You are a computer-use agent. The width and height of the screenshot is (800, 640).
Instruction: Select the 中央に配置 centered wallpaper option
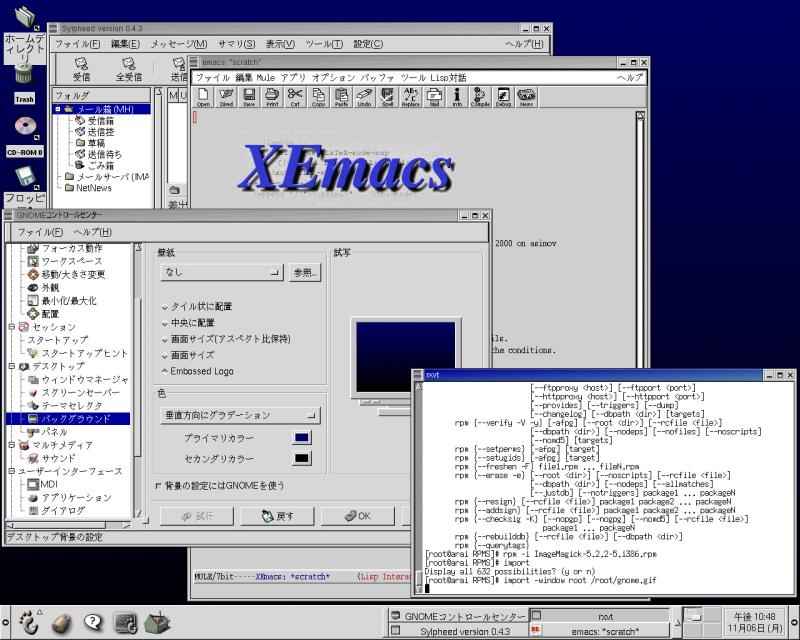click(x=188, y=323)
